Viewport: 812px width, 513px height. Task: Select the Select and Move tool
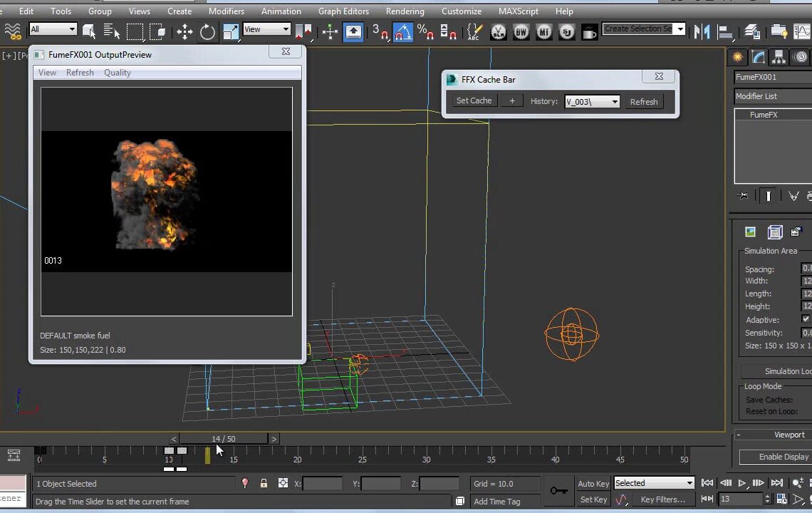coord(184,31)
